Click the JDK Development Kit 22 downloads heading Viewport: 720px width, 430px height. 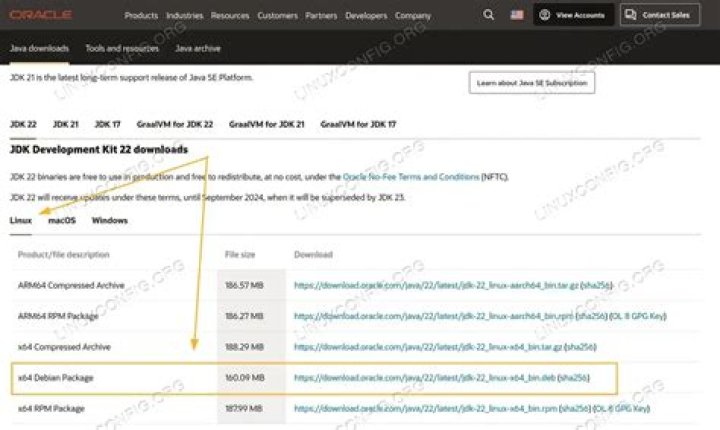(x=99, y=150)
